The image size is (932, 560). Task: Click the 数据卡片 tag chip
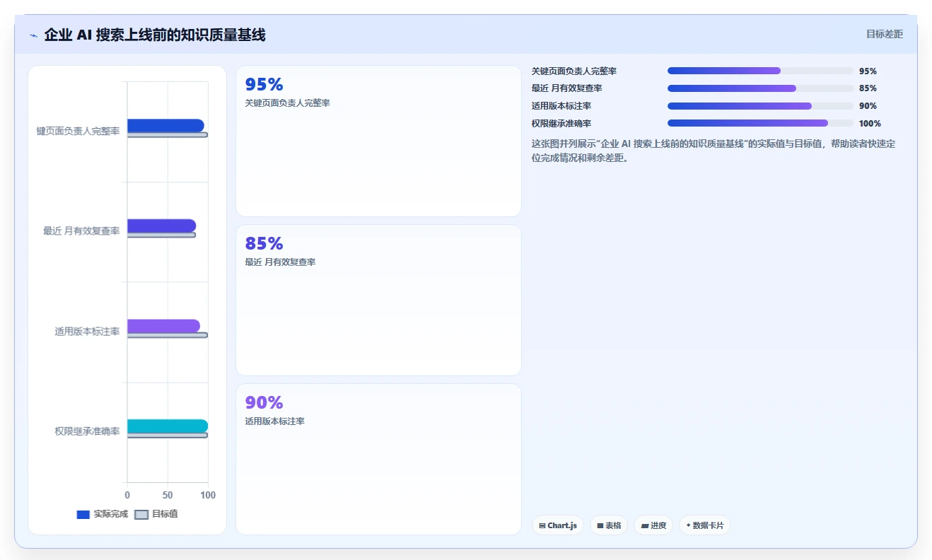coord(705,525)
